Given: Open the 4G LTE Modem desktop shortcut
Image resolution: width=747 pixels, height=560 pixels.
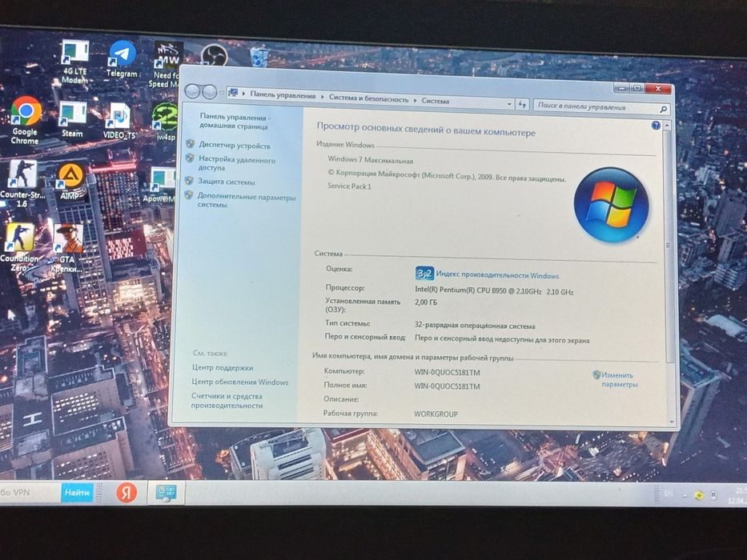Looking at the screenshot, I should coord(75,63).
